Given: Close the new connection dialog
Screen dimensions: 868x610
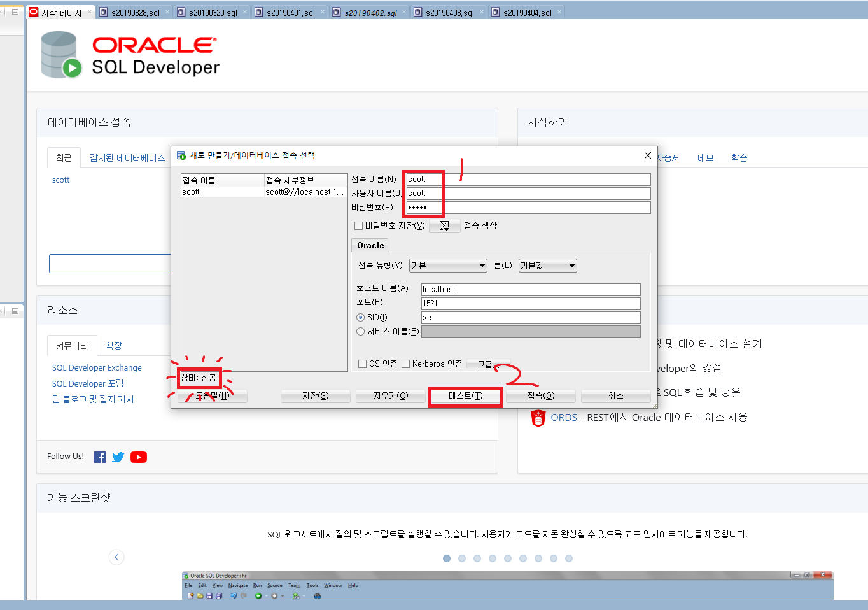Looking at the screenshot, I should click(x=647, y=155).
